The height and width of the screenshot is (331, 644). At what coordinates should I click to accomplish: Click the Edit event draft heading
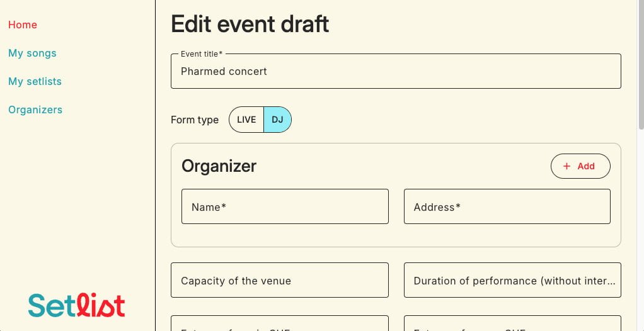pos(250,24)
